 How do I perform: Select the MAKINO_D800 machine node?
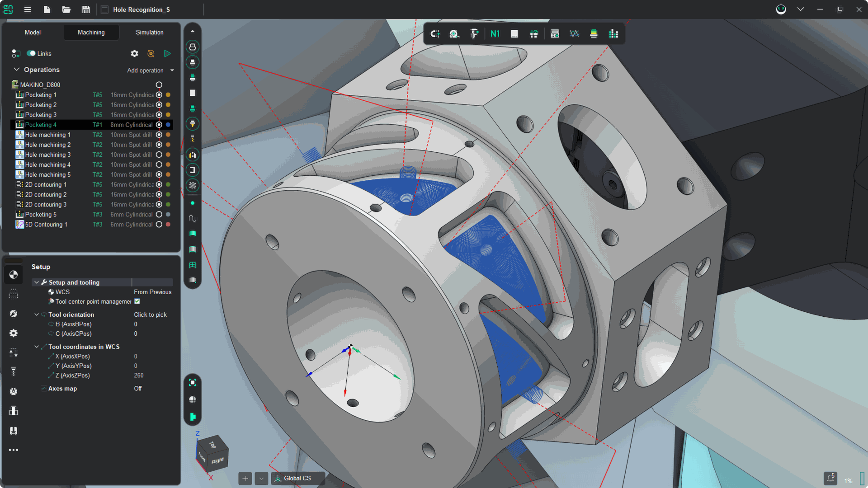pyautogui.click(x=40, y=85)
